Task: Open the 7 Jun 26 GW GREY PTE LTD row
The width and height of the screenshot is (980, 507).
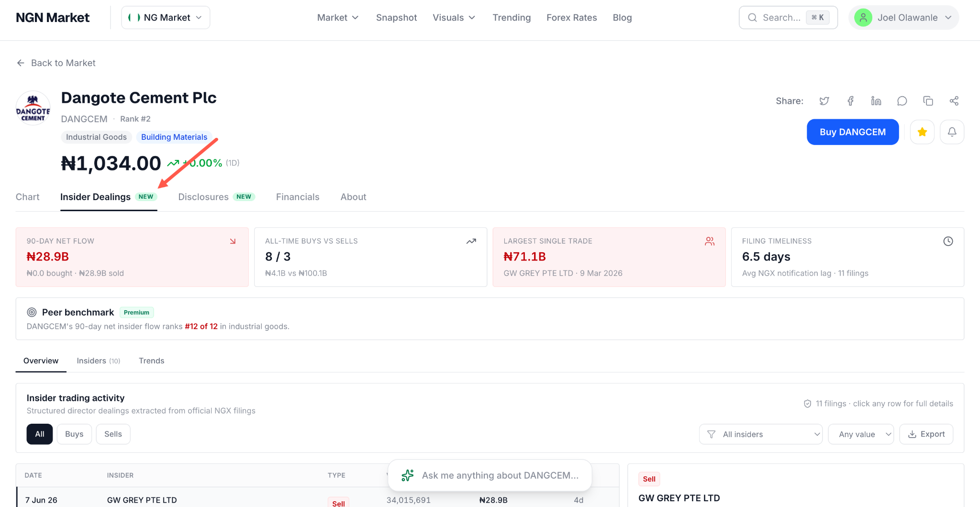Action: (318, 498)
